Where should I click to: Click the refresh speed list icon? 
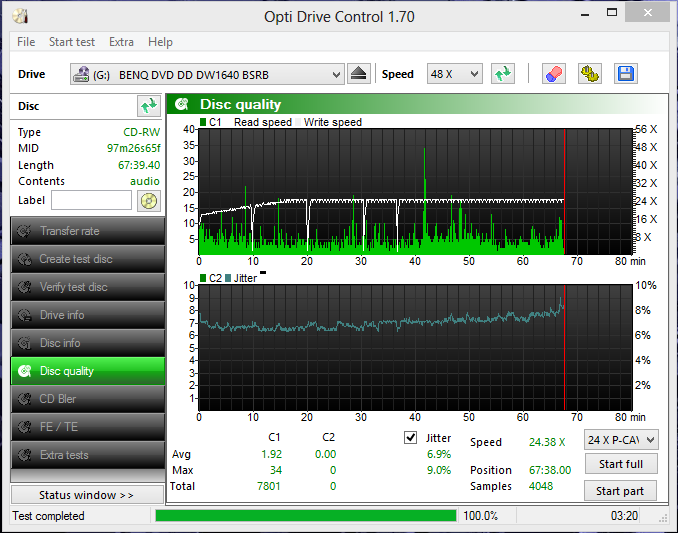click(x=503, y=74)
